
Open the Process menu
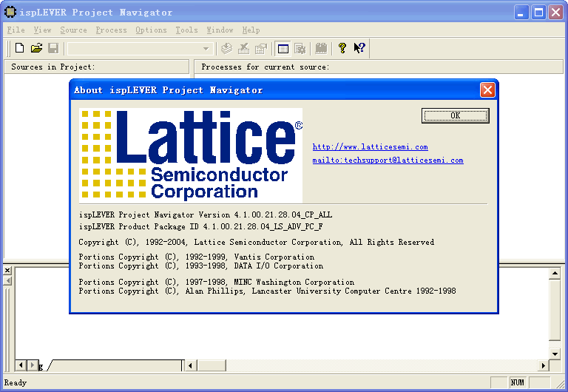pyautogui.click(x=111, y=30)
